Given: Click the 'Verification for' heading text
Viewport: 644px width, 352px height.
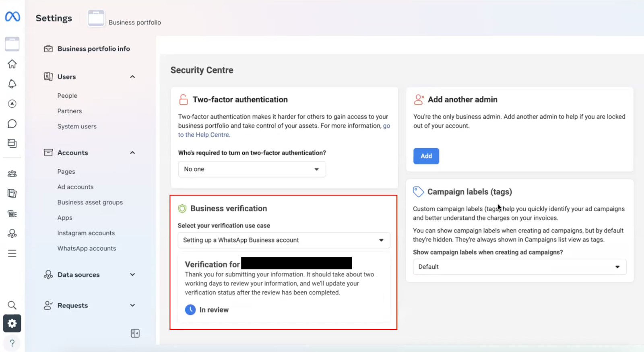Looking at the screenshot, I should tap(212, 264).
